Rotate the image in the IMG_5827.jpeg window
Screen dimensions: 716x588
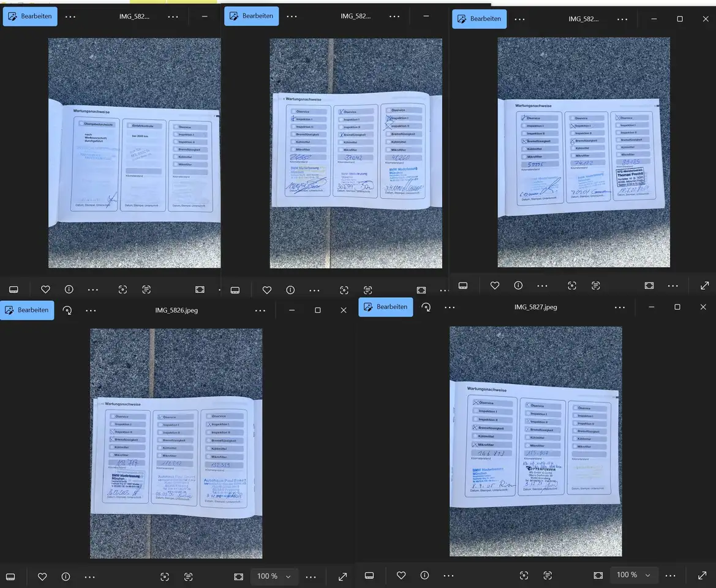426,307
